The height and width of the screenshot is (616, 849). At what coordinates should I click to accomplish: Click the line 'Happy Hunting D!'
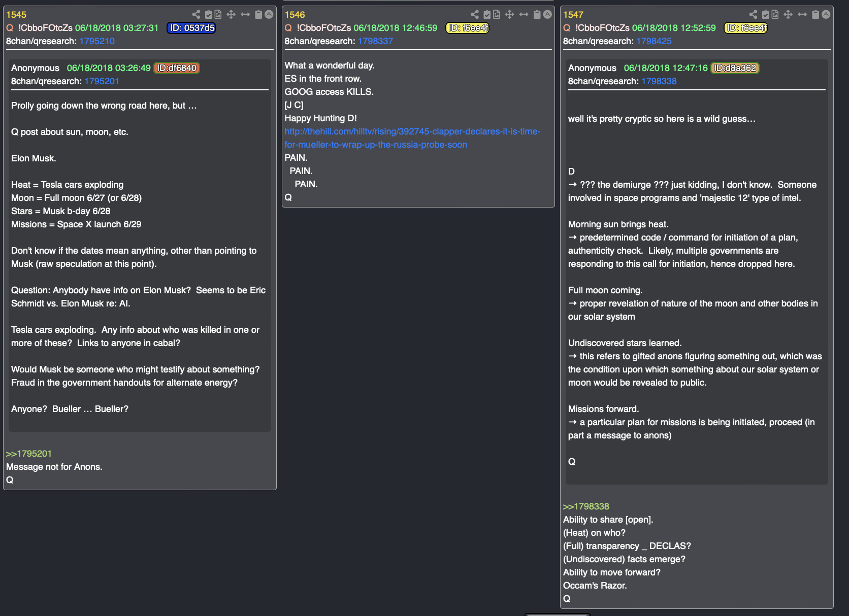(x=321, y=118)
